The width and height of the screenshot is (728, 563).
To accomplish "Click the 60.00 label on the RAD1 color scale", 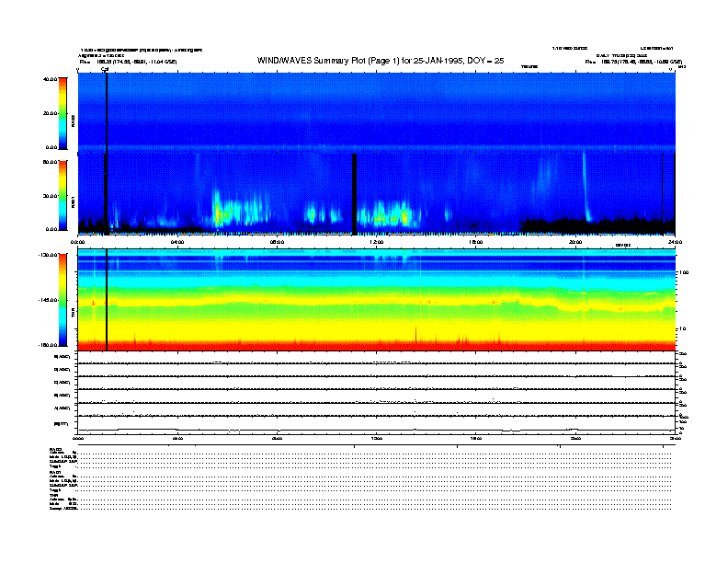I will click(x=50, y=162).
